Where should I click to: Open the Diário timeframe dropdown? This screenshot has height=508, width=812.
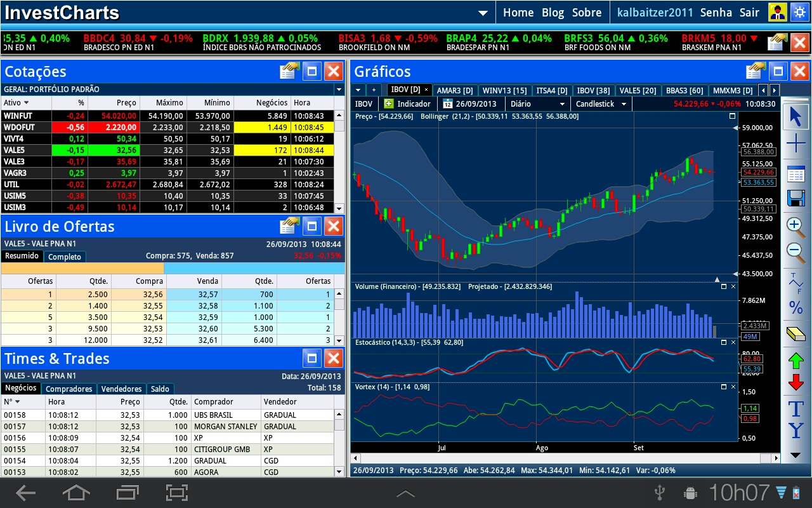(536, 104)
